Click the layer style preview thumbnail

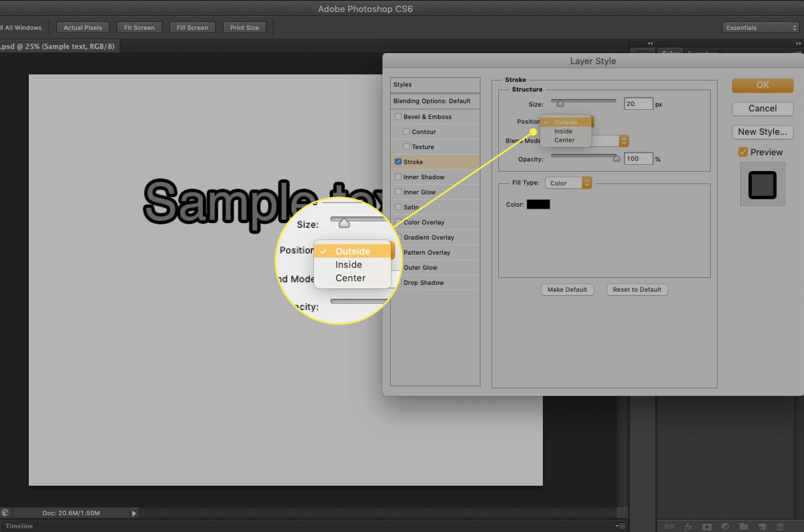(763, 185)
